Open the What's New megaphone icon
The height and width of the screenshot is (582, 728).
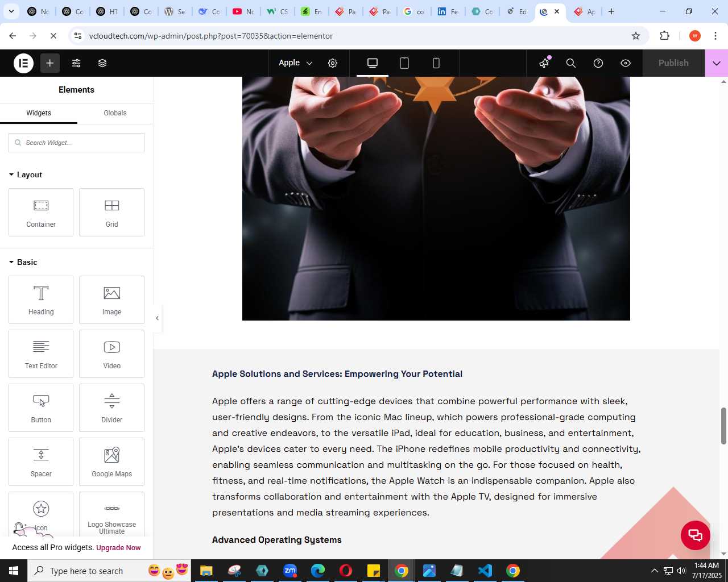click(544, 63)
